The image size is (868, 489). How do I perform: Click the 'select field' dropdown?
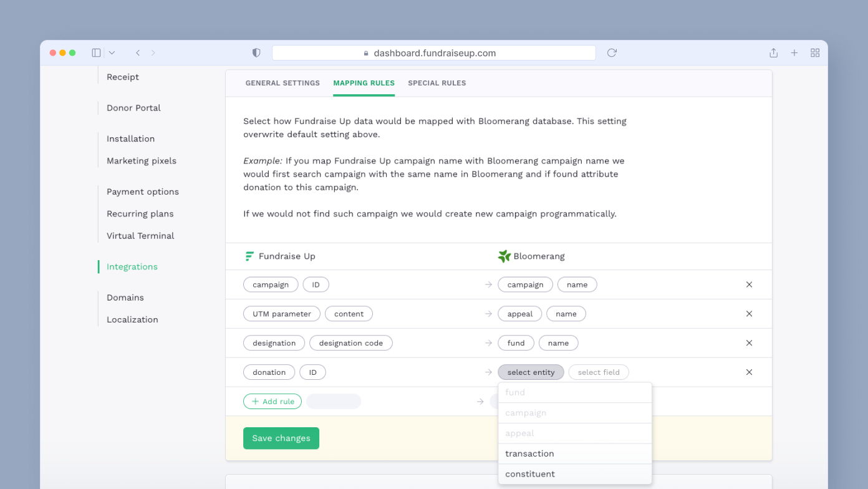click(599, 372)
